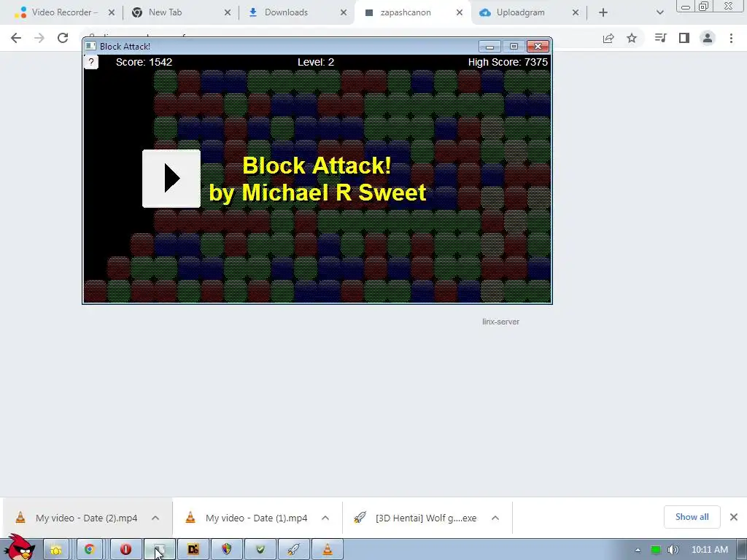This screenshot has width=747, height=560.
Task: Open the Start menu bird icon
Action: coord(19,548)
